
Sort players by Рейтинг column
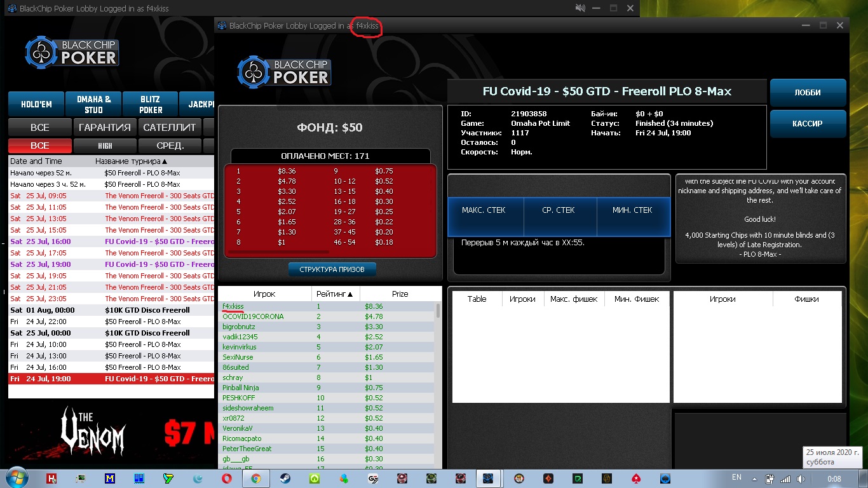point(336,294)
